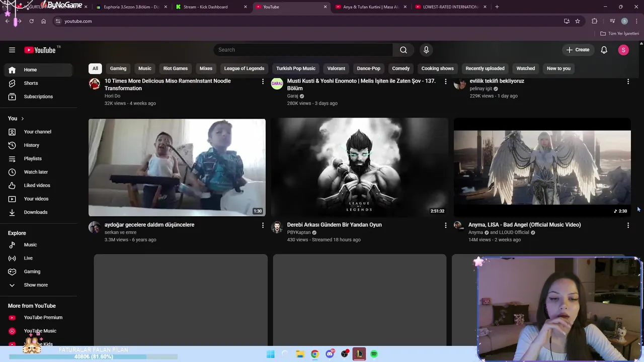Click the search magnifier button
The height and width of the screenshot is (362, 644).
coord(404,50)
